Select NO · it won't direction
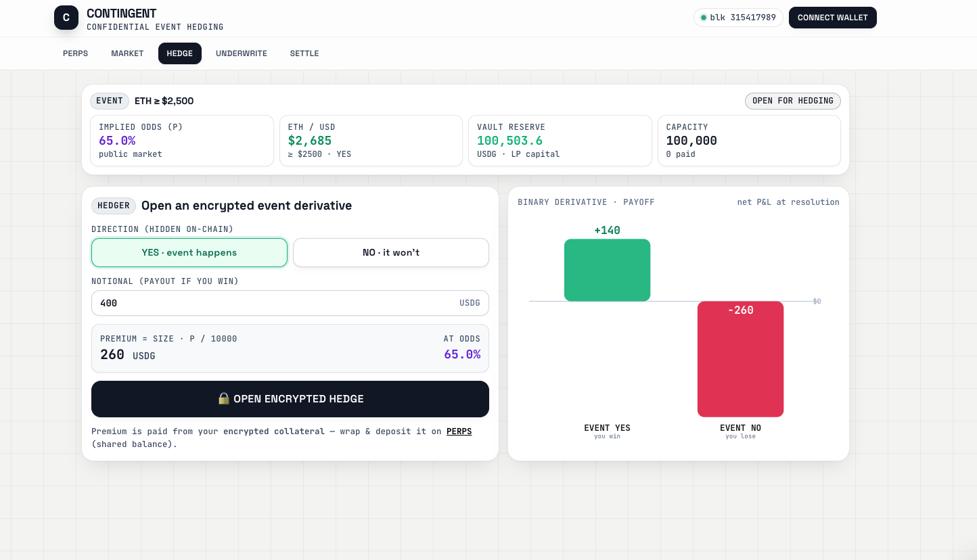The width and height of the screenshot is (977, 560). 391,252
